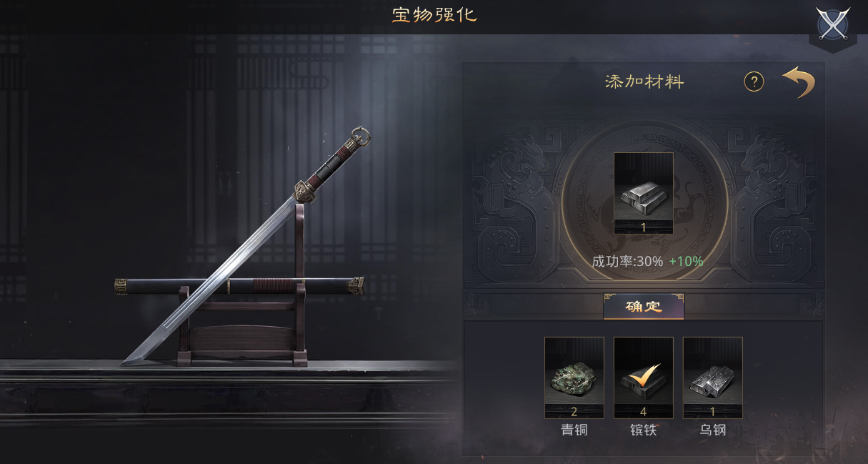Click the black scabbard on the stand
868x464 pixels.
239,287
